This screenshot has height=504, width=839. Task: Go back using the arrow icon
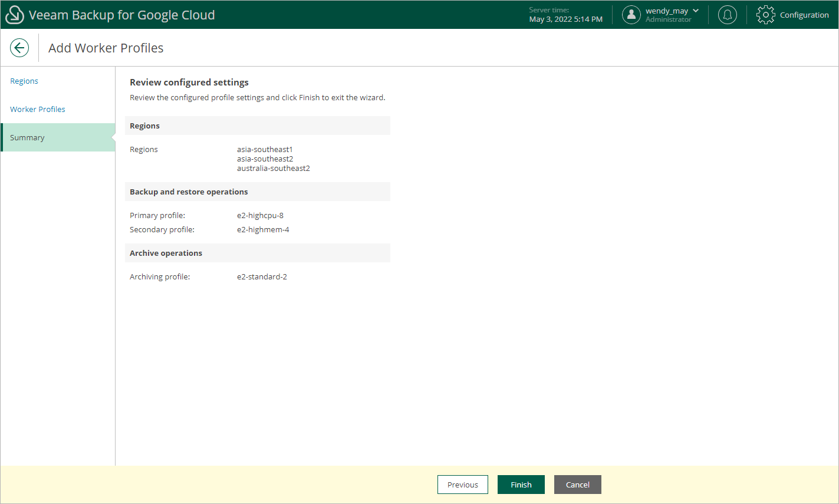pyautogui.click(x=19, y=48)
